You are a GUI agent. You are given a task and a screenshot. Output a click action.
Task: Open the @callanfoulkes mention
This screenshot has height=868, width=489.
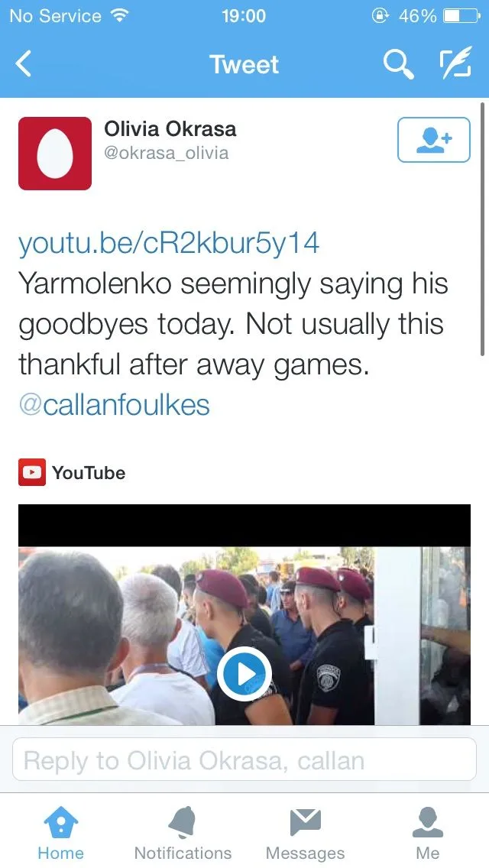(x=114, y=405)
